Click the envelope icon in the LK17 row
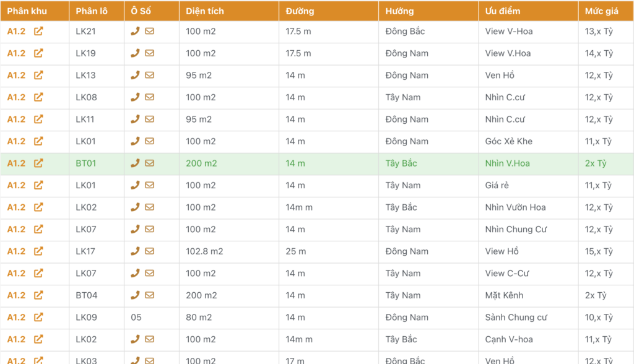The width and height of the screenshot is (634, 364). pyautogui.click(x=149, y=251)
